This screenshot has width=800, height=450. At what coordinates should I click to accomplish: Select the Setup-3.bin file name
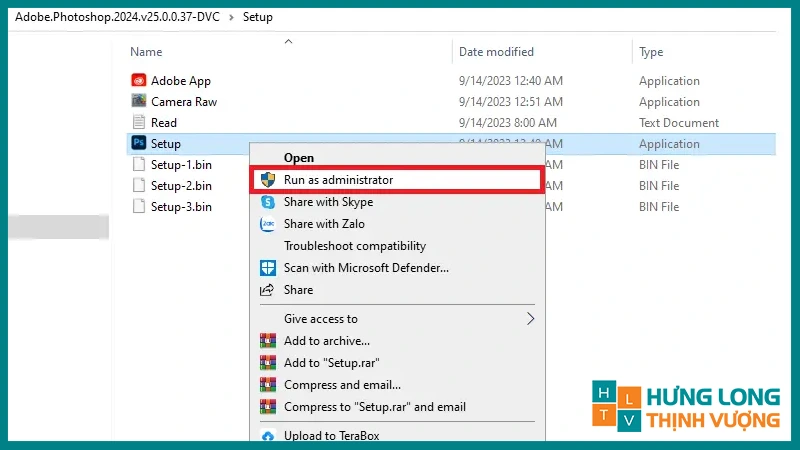[x=181, y=207]
